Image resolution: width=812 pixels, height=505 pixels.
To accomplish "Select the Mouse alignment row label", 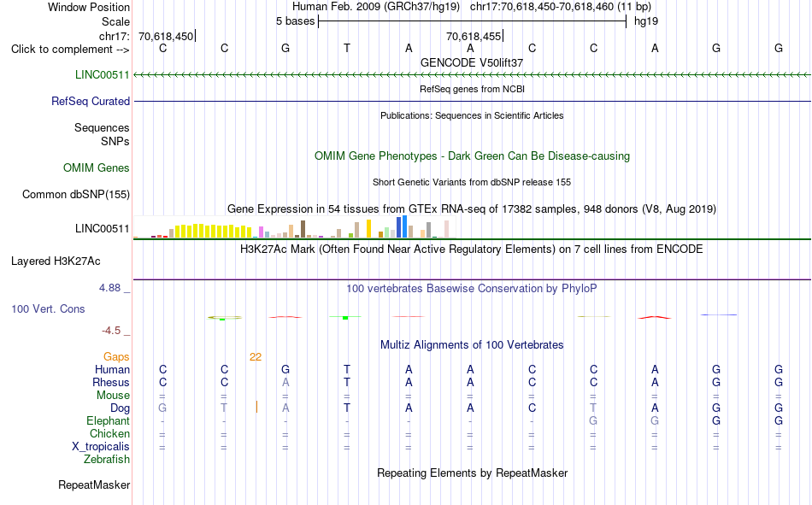I will click(x=113, y=395).
